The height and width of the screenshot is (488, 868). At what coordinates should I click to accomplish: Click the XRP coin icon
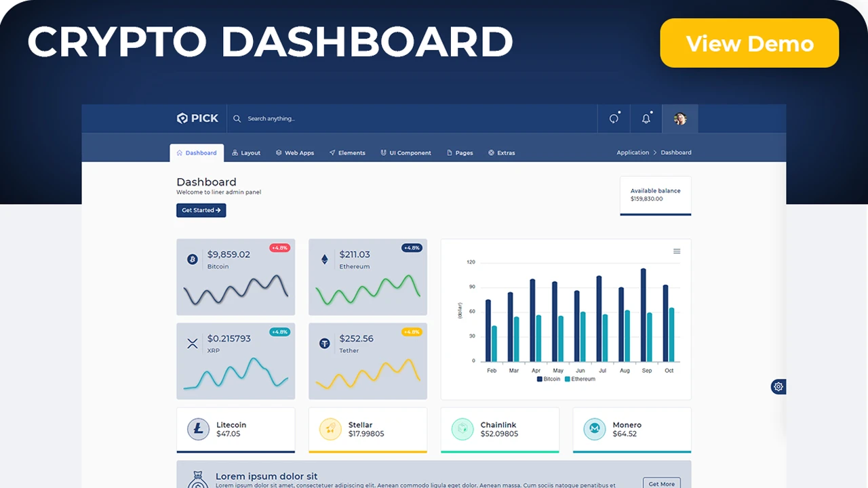[x=193, y=344]
